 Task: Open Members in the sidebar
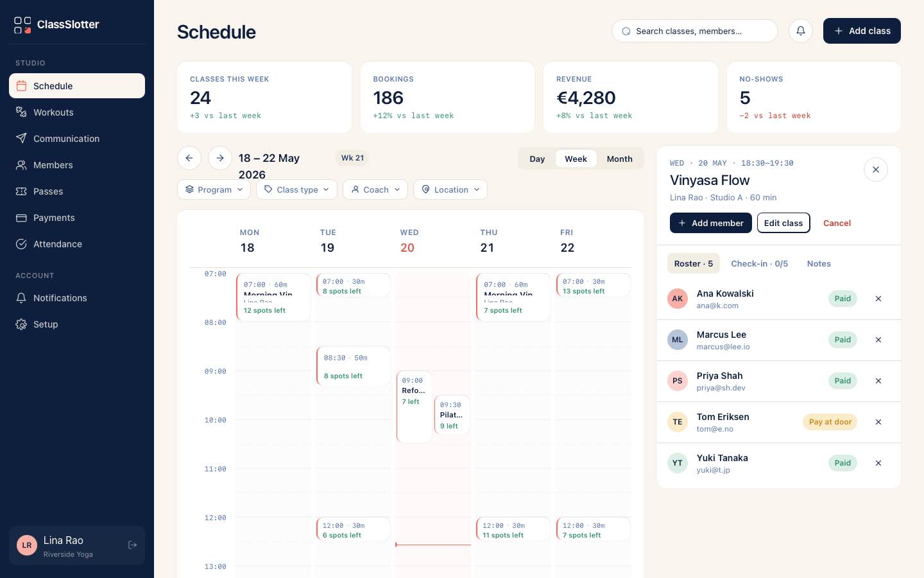[x=77, y=165]
